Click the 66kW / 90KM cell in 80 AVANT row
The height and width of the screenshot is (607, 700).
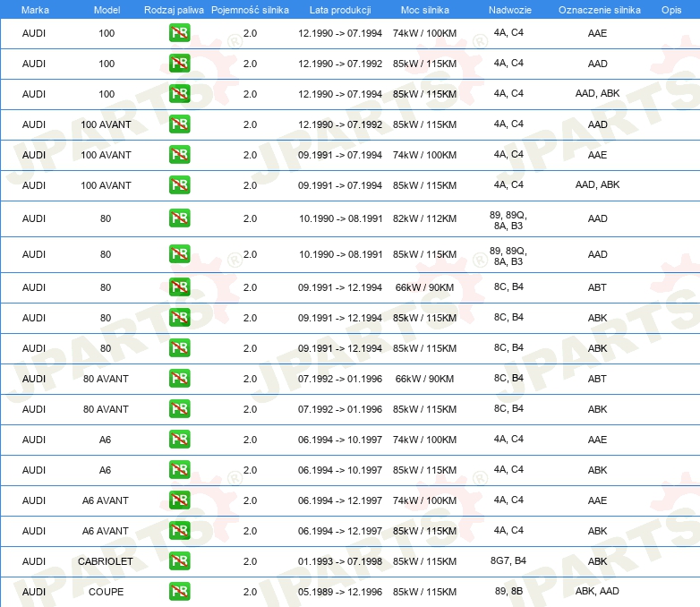pos(424,379)
